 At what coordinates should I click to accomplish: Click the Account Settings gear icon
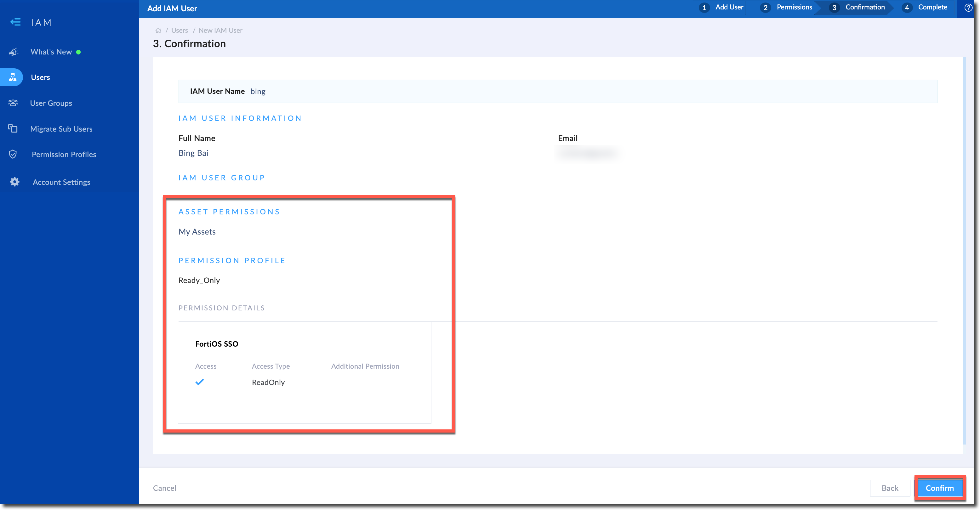pyautogui.click(x=14, y=182)
